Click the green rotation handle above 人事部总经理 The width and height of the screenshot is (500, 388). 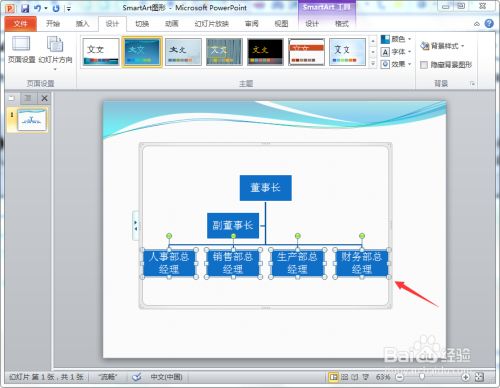coord(169,236)
